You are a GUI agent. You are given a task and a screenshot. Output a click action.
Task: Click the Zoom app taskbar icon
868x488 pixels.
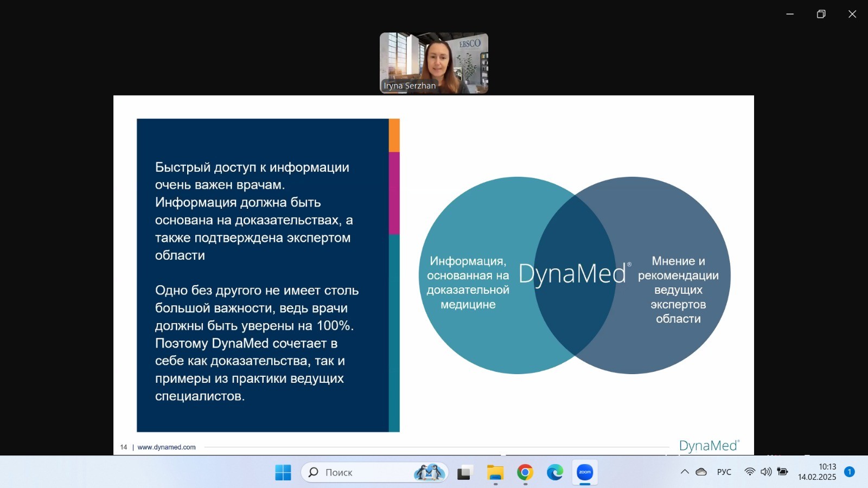(585, 472)
